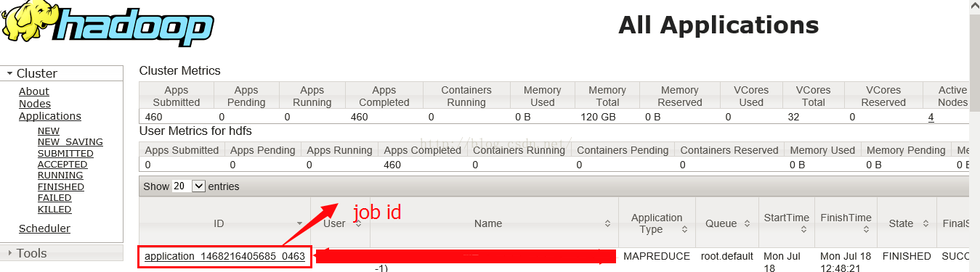This screenshot has width=980, height=272.
Task: Click Cluster Metrics Apps Submitted value 460
Action: coord(154,117)
